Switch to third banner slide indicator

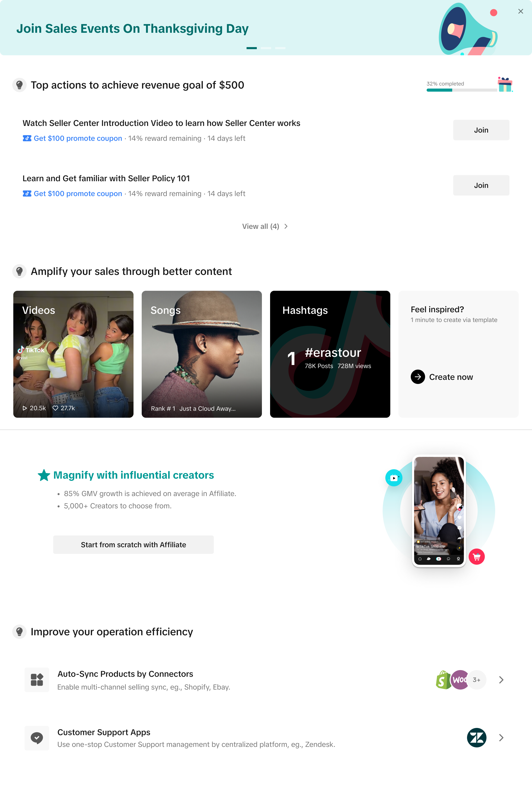280,48
